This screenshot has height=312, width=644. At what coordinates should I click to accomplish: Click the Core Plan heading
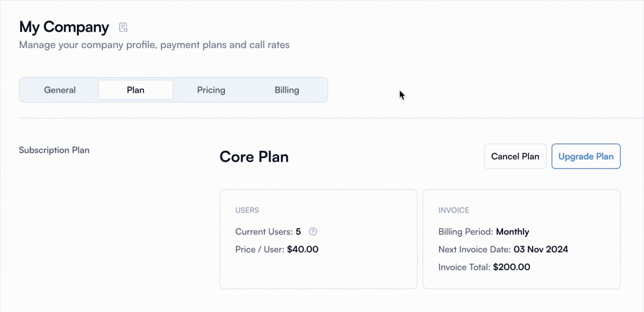[254, 157]
